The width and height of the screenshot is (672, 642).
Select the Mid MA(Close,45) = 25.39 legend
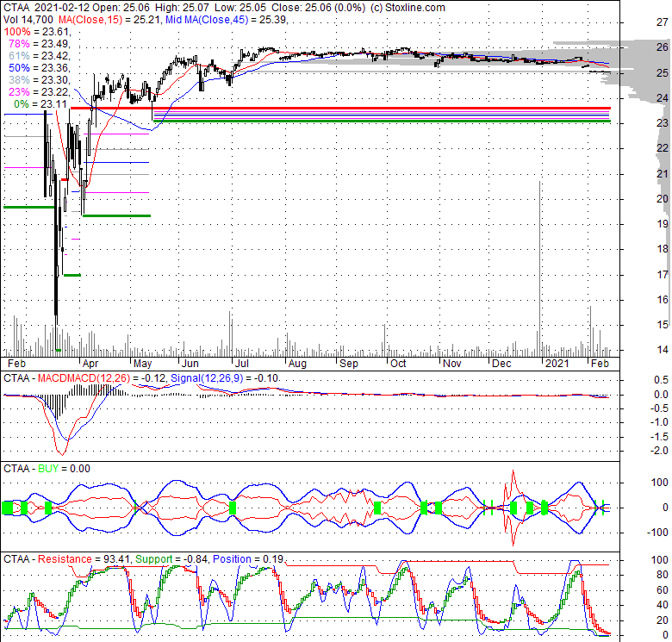tap(227, 20)
